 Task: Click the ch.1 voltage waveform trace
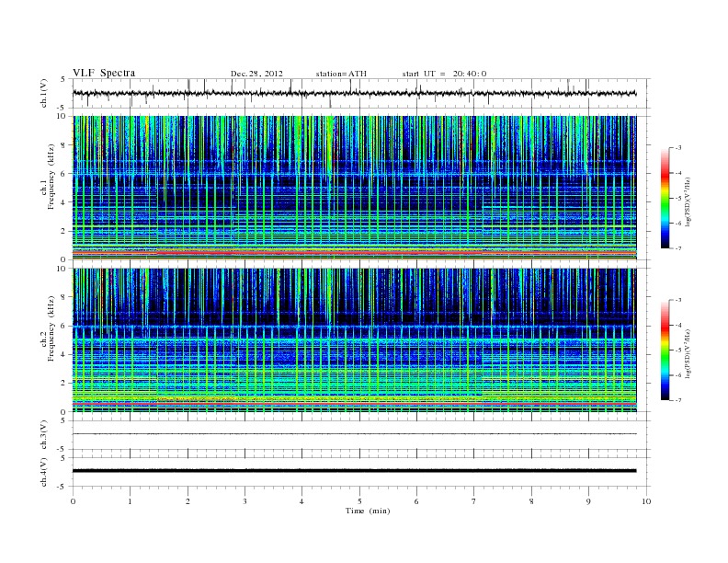coord(354,93)
